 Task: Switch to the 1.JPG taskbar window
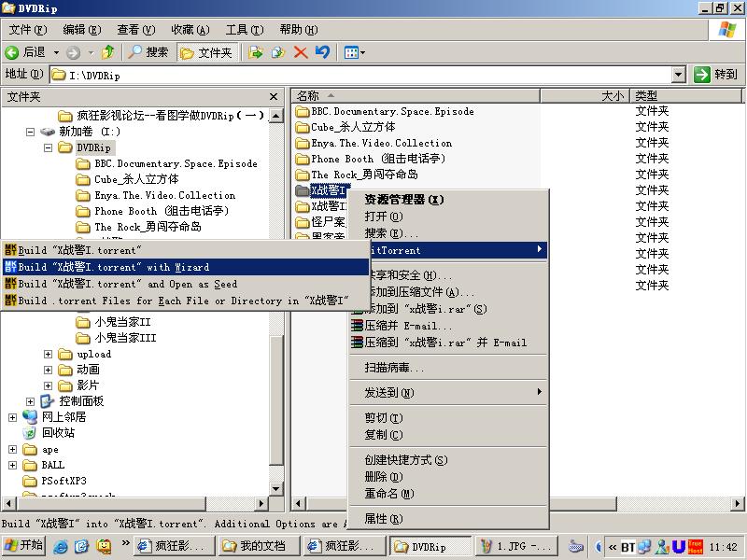(515, 546)
